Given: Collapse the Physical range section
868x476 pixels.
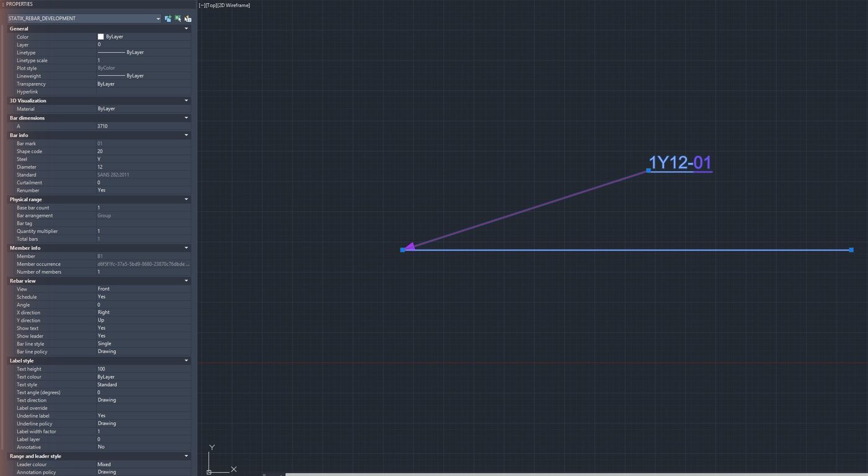Looking at the screenshot, I should [x=187, y=200].
